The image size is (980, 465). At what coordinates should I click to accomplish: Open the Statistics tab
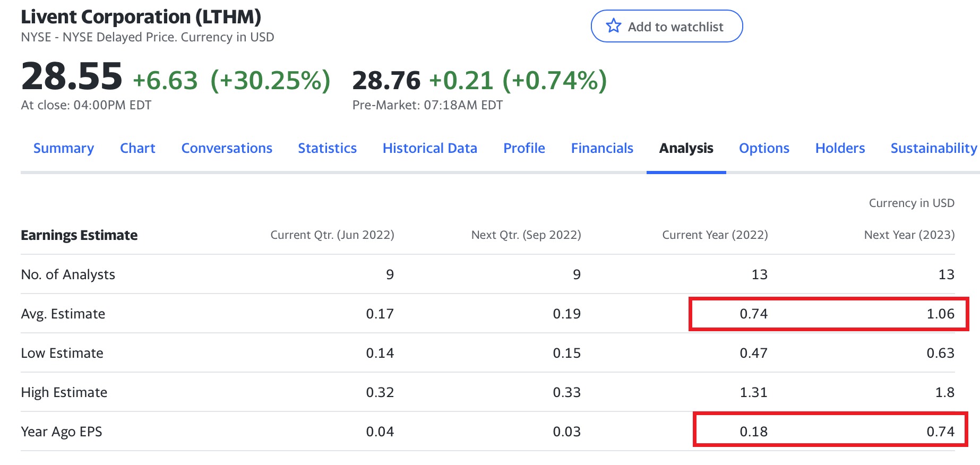pos(327,148)
